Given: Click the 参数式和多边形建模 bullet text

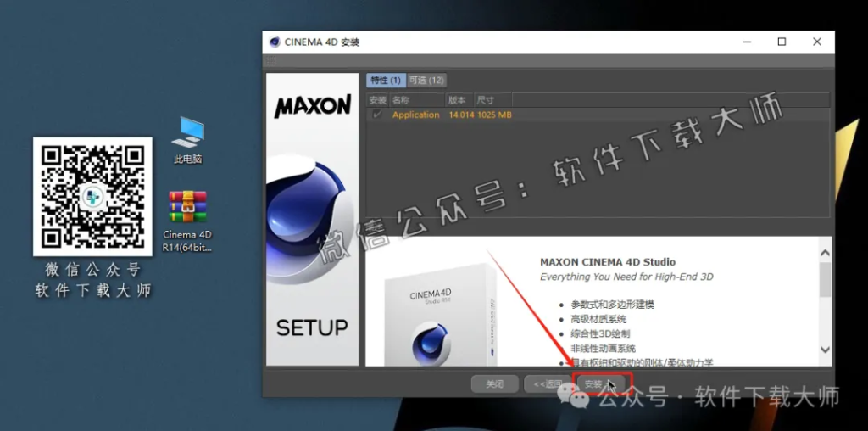Looking at the screenshot, I should tap(613, 305).
